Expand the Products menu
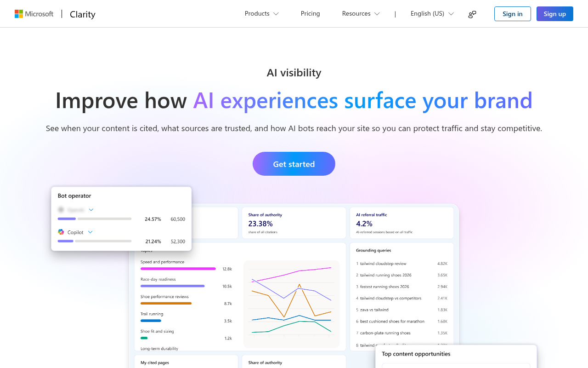588x368 pixels. 262,14
